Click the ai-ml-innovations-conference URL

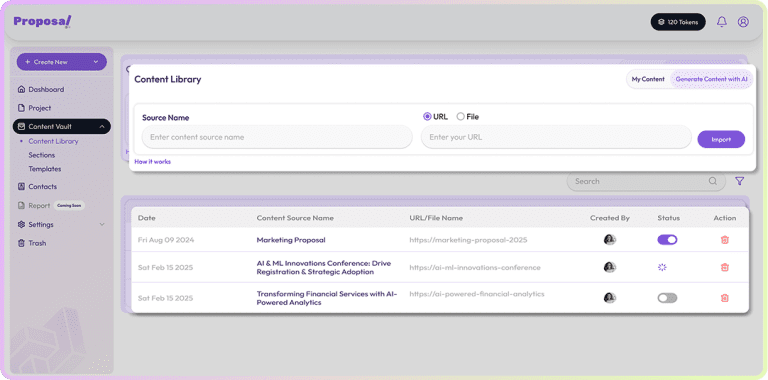(x=475, y=268)
